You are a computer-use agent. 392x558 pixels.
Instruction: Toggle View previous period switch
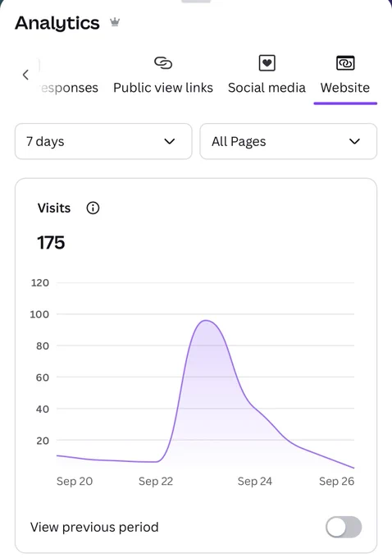click(344, 527)
